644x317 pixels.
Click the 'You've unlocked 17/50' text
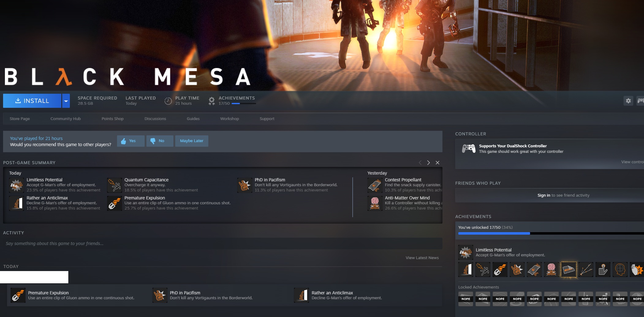(x=479, y=227)
